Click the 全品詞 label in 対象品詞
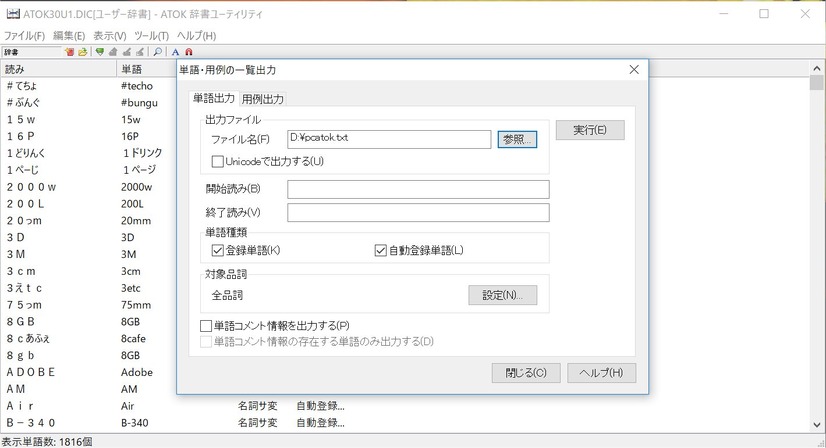This screenshot has width=826, height=448. (227, 295)
